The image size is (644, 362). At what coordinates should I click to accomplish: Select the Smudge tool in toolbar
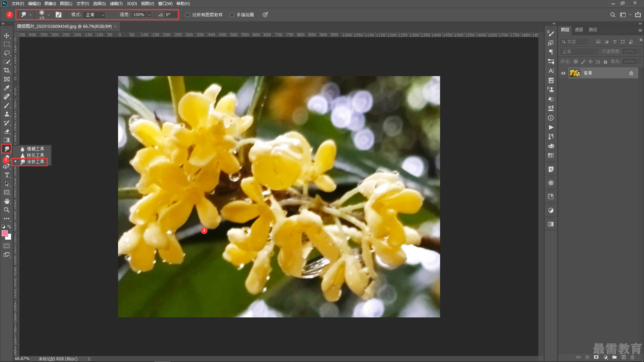[x=7, y=149]
